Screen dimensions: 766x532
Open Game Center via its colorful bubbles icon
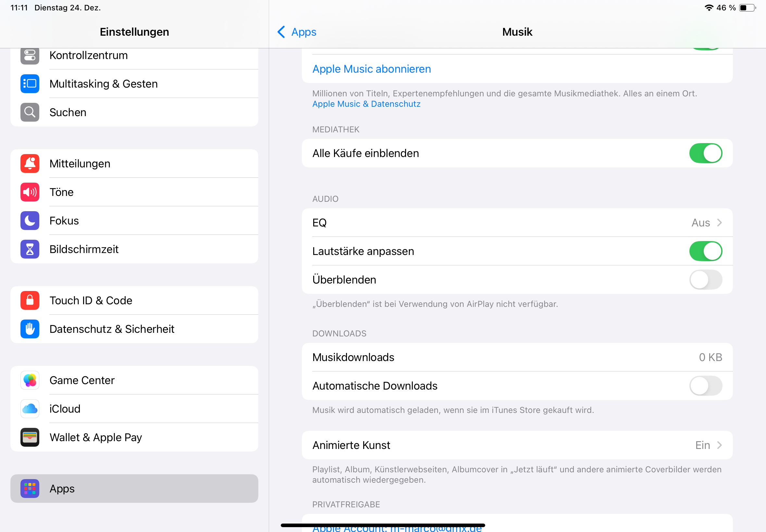(30, 380)
